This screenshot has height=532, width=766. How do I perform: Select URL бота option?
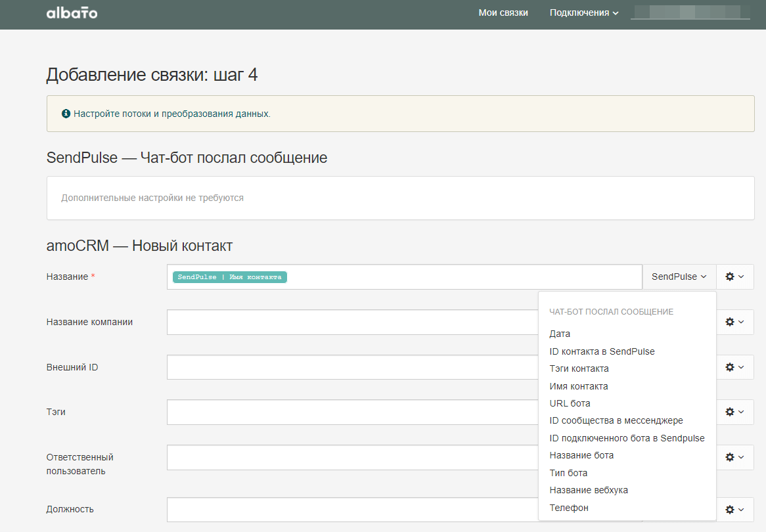click(570, 403)
